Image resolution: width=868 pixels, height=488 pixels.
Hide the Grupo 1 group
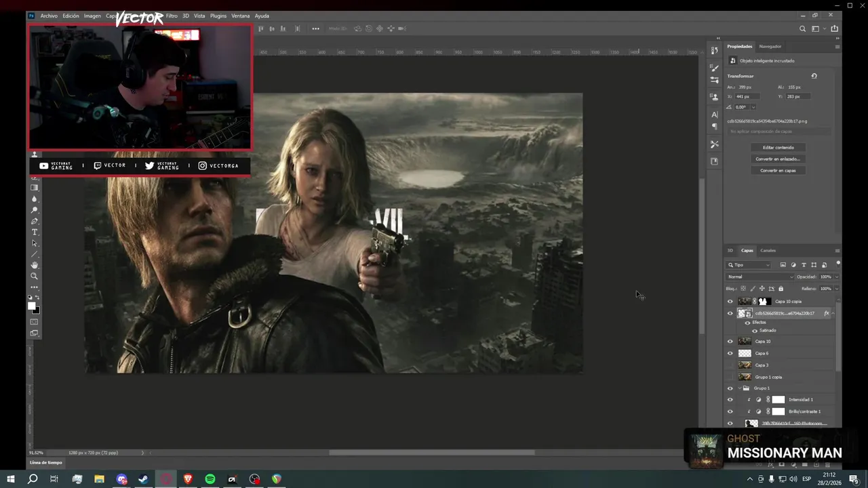[x=730, y=388]
